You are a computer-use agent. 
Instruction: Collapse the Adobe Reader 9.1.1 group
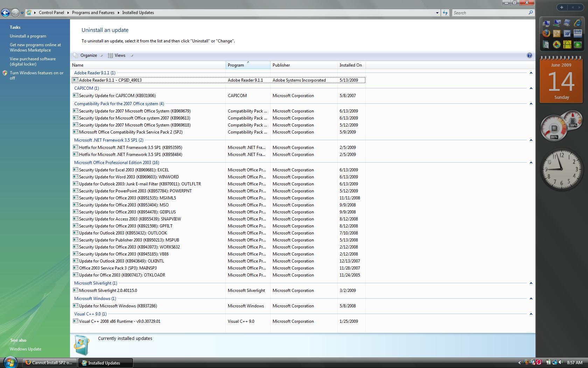(531, 73)
